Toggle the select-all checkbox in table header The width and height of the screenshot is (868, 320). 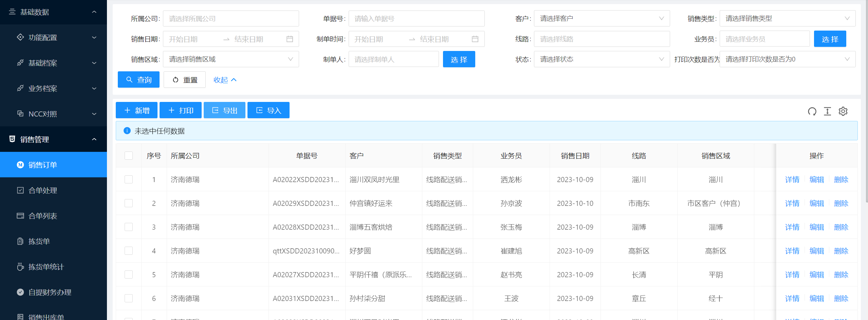point(129,156)
